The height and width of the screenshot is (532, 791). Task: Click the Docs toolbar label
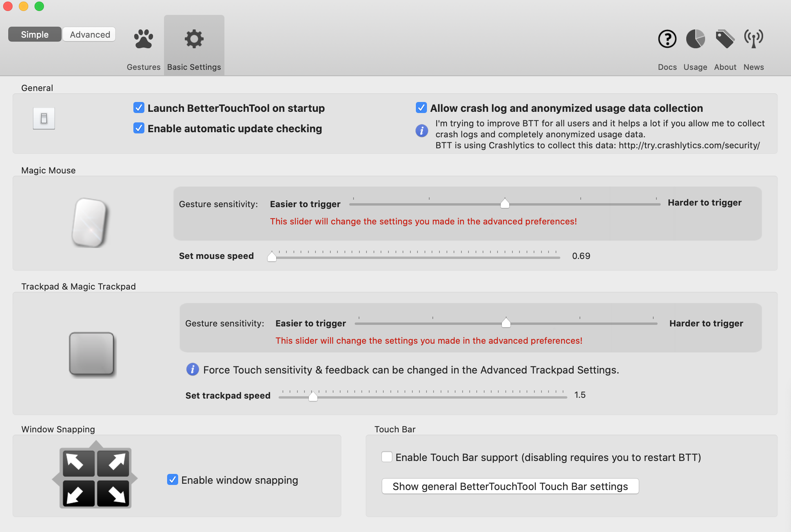(667, 67)
